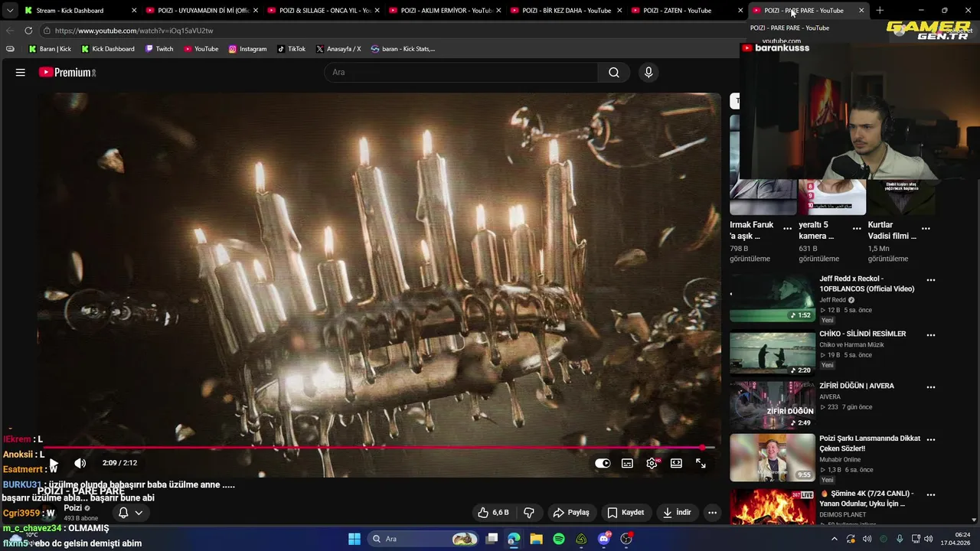
Task: Open the tab search dropdown arrow
Action: [x=9, y=11]
